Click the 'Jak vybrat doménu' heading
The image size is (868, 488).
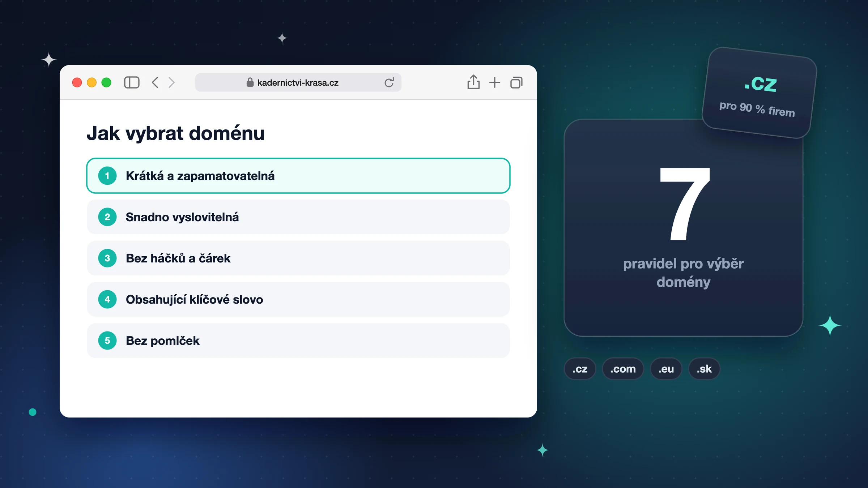pos(176,133)
